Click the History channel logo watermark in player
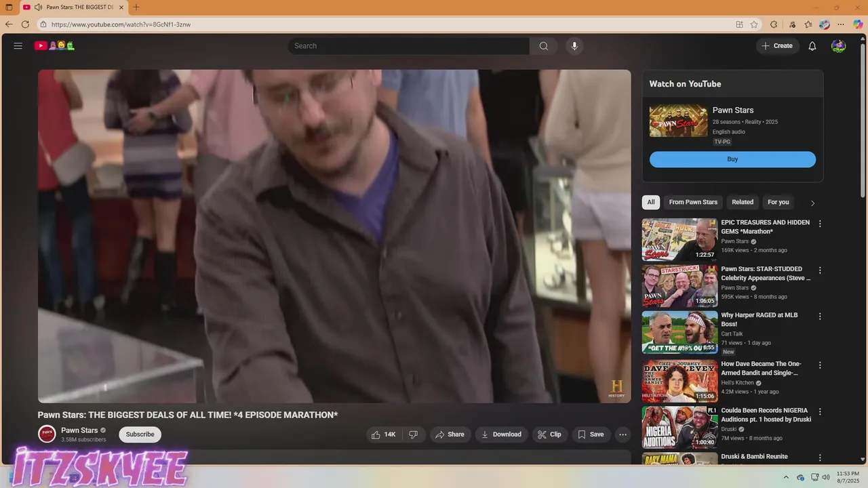 point(616,388)
